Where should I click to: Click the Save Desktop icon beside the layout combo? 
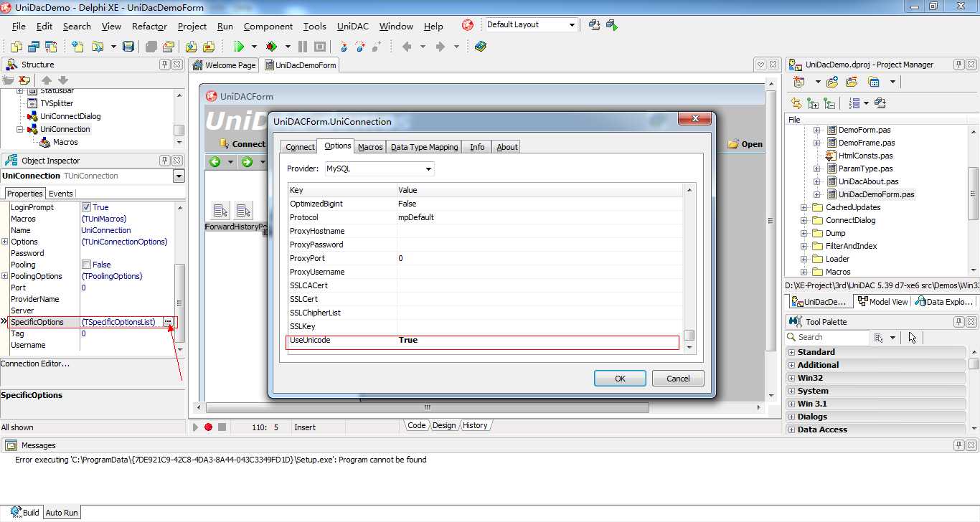[x=594, y=25]
